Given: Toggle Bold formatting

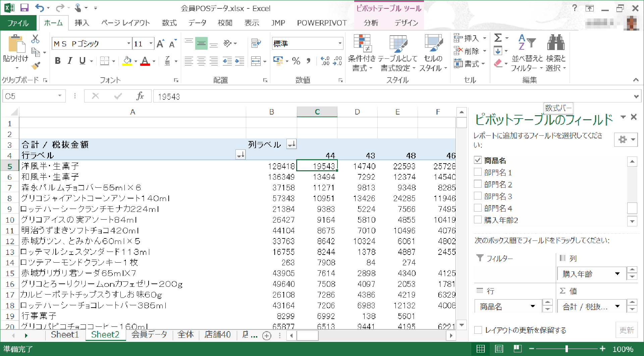Looking at the screenshot, I should pyautogui.click(x=58, y=61).
